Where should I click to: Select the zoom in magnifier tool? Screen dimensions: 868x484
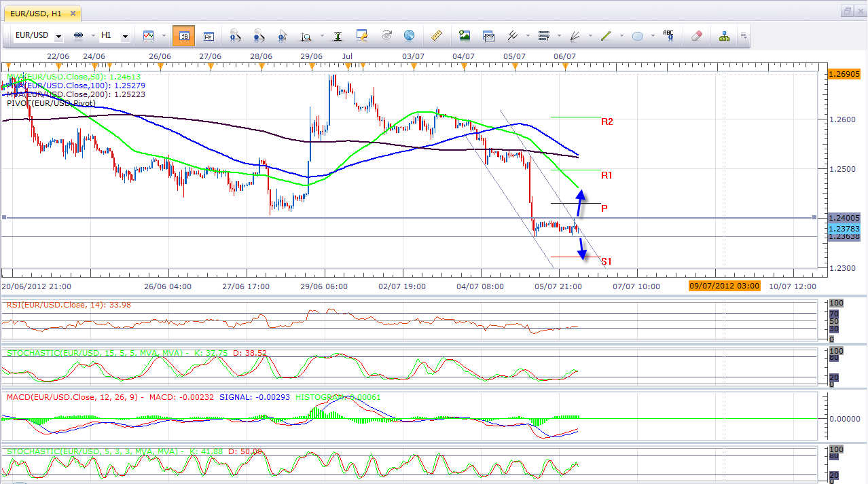tap(235, 36)
